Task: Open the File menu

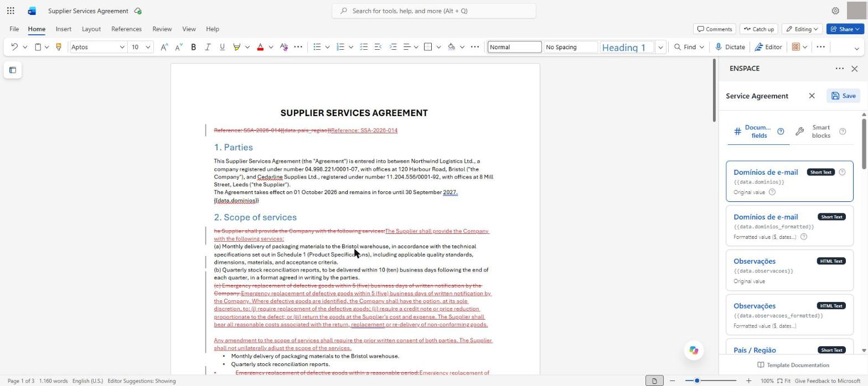Action: [x=14, y=29]
